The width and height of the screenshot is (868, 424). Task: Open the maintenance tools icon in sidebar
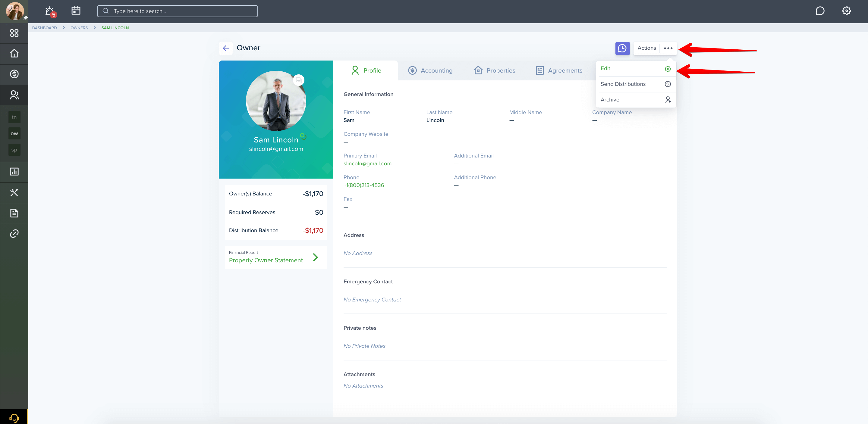tap(14, 193)
